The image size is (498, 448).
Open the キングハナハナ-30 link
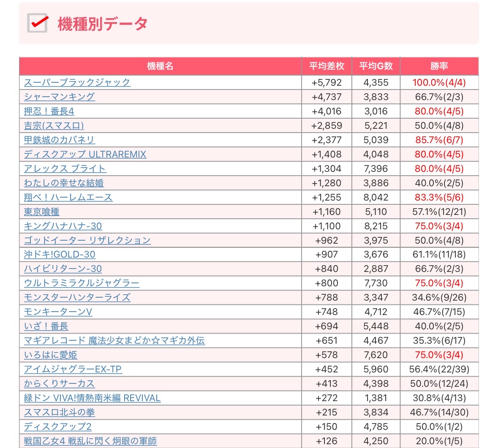coord(63,226)
